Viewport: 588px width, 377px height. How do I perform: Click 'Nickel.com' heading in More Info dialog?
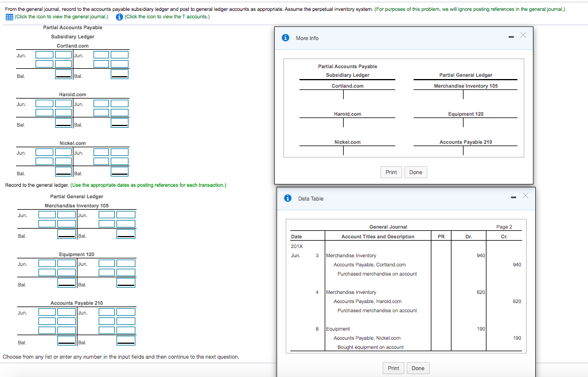pos(347,142)
